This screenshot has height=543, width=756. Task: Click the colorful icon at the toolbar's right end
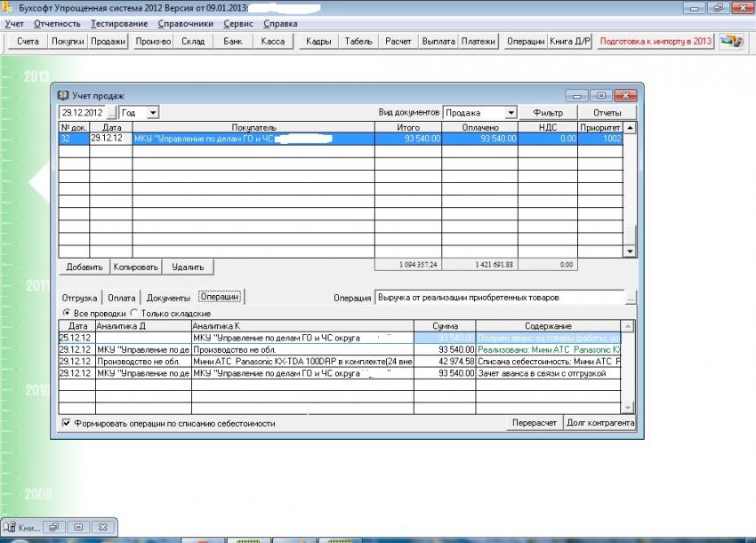pos(731,42)
